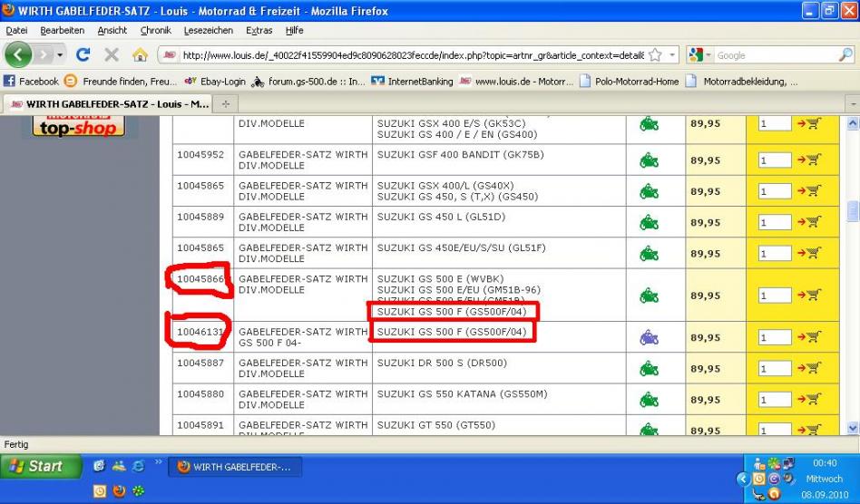The image size is (860, 504).
Task: Open the Ansicht menu
Action: click(x=112, y=31)
